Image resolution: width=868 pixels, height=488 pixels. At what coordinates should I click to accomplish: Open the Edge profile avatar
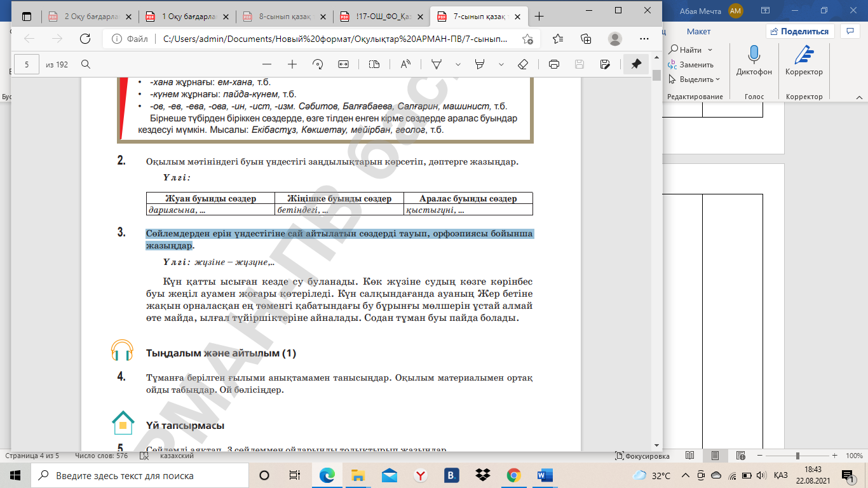pyautogui.click(x=614, y=39)
